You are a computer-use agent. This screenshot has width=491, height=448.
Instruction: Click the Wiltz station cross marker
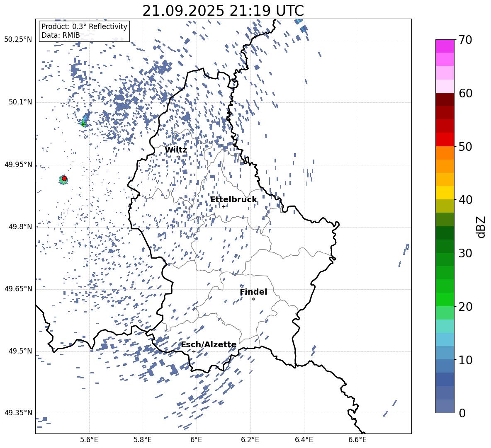[178, 157]
